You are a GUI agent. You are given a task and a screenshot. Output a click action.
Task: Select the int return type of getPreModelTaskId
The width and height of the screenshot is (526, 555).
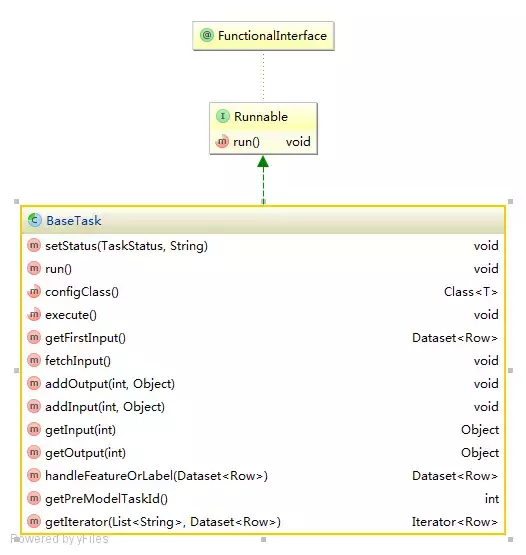point(492,499)
